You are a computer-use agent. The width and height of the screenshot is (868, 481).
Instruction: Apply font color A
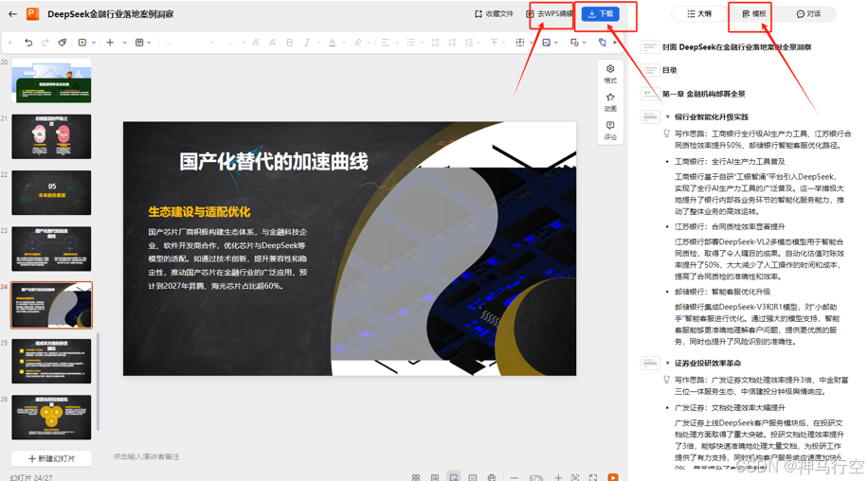(333, 43)
